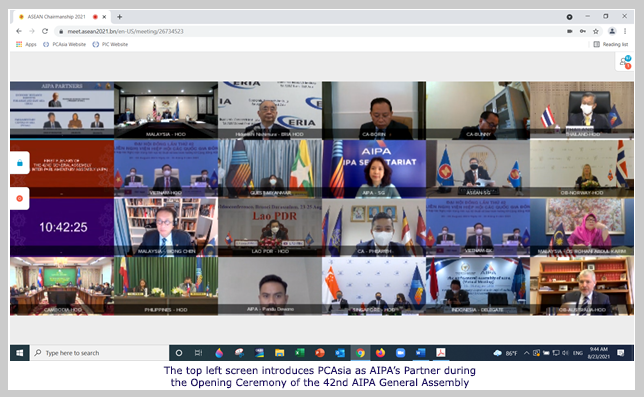Click the speaker volume icon in system tray

coord(565,353)
